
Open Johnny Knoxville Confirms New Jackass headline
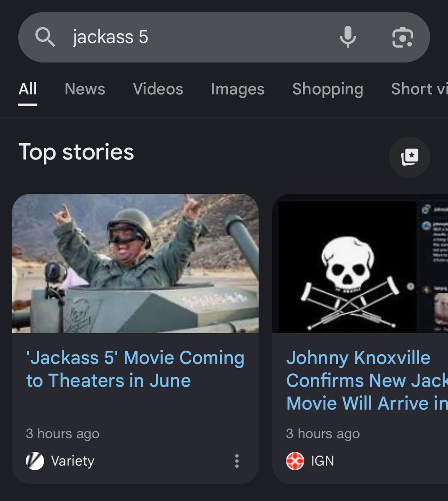point(367,380)
